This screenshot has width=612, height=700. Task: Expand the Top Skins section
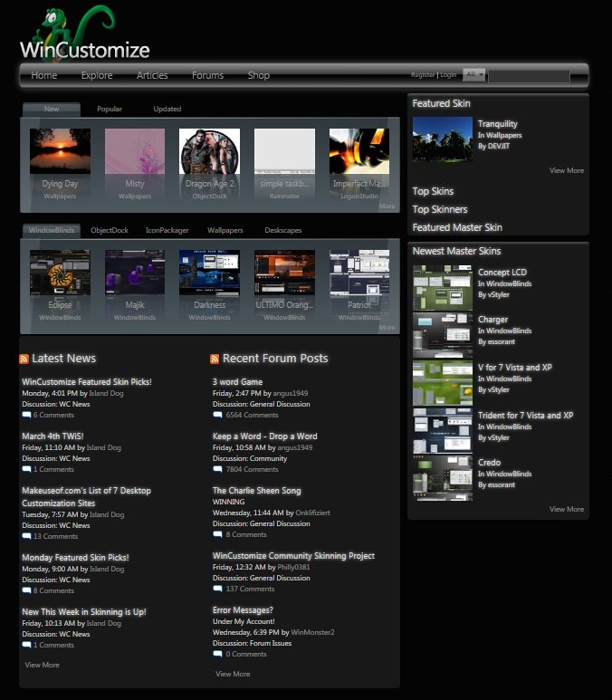[433, 191]
